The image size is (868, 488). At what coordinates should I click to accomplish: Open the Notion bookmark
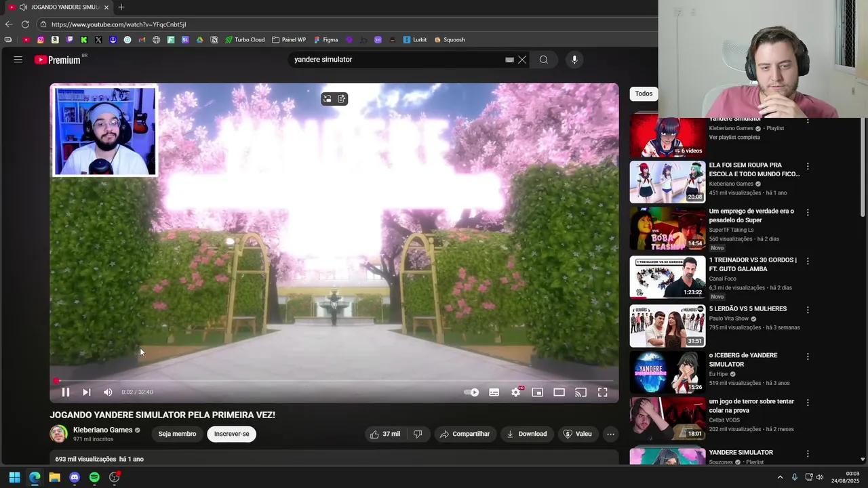click(x=214, y=40)
